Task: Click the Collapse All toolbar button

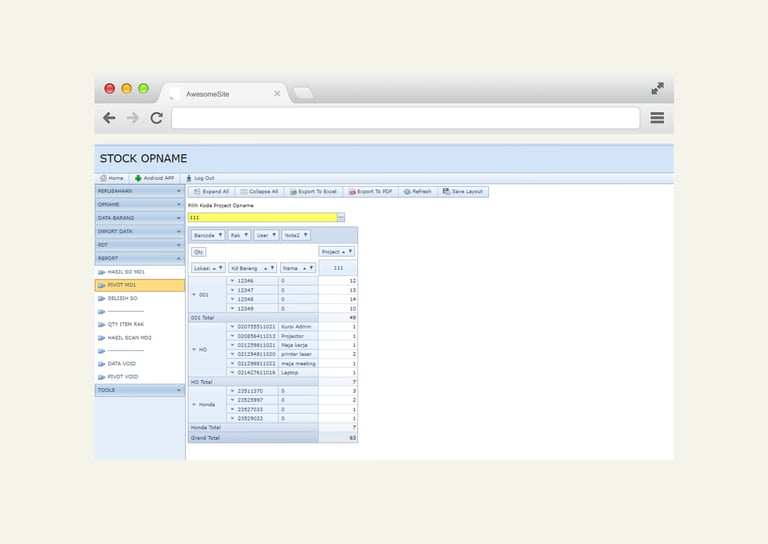Action: tap(260, 191)
